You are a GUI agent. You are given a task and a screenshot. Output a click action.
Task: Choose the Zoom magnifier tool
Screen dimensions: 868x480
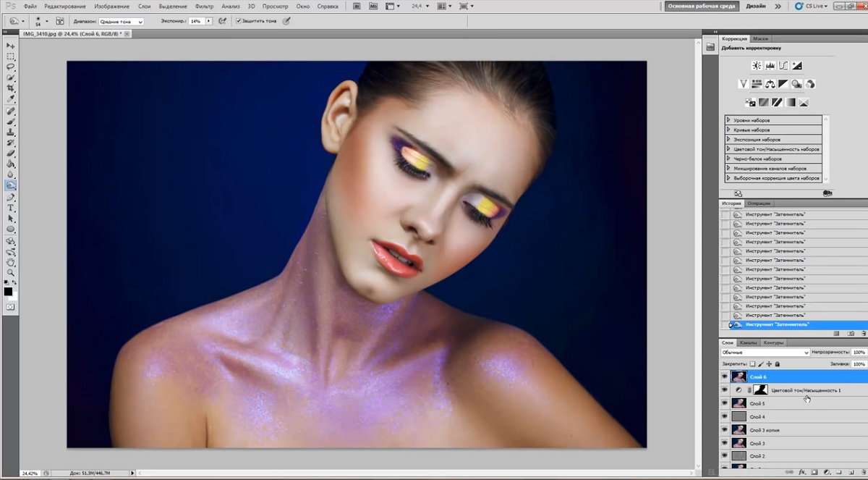pos(11,272)
